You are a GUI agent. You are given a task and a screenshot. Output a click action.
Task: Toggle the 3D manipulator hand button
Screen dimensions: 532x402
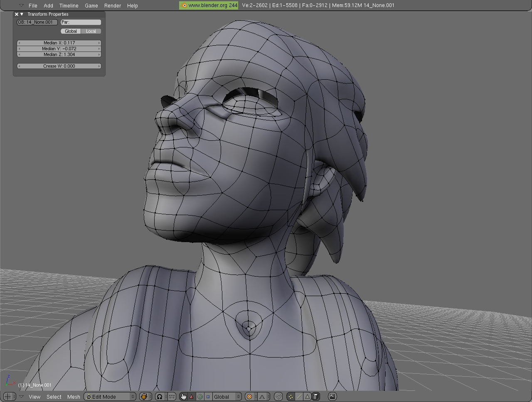click(183, 397)
